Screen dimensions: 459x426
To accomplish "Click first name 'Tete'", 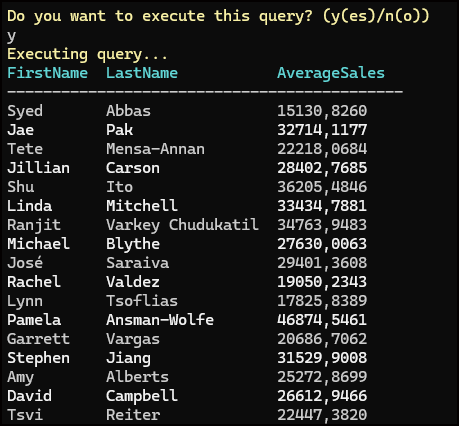I will (25, 149).
